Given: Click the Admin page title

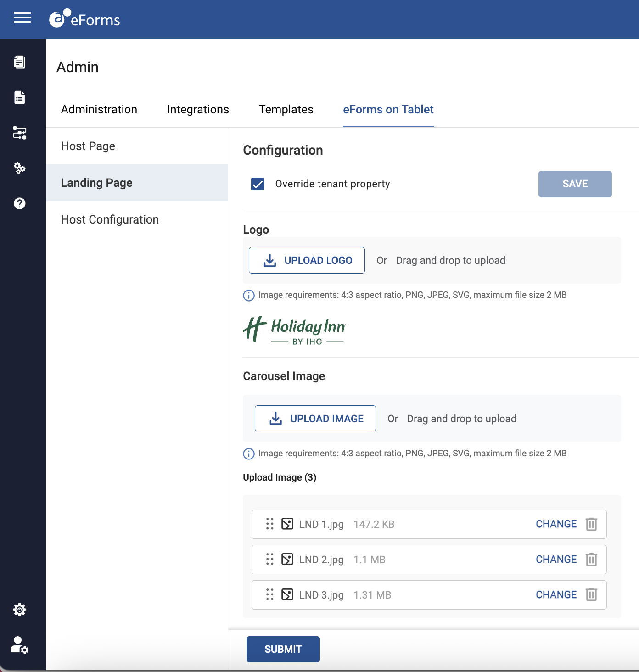Looking at the screenshot, I should tap(78, 67).
